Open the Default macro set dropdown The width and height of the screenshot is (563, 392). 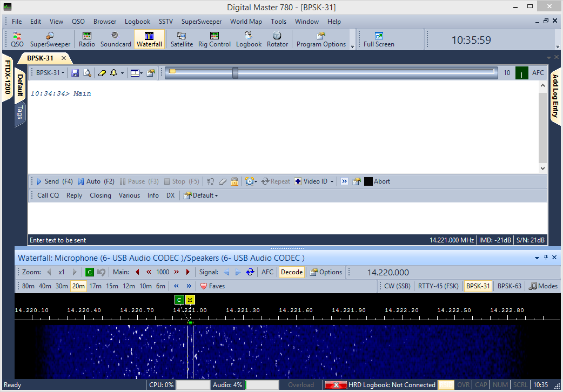pyautogui.click(x=200, y=195)
